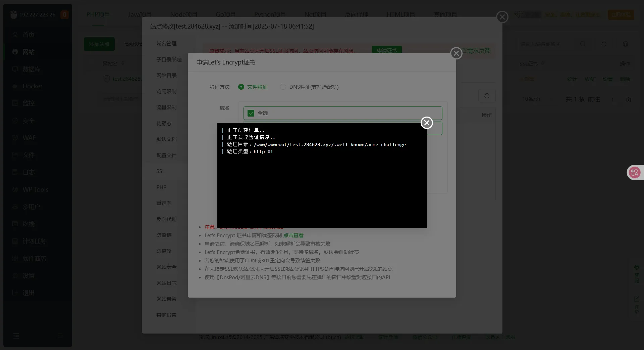Switch to the HTML项目 tab
Viewport: 644px width, 350px height.
coord(400,14)
